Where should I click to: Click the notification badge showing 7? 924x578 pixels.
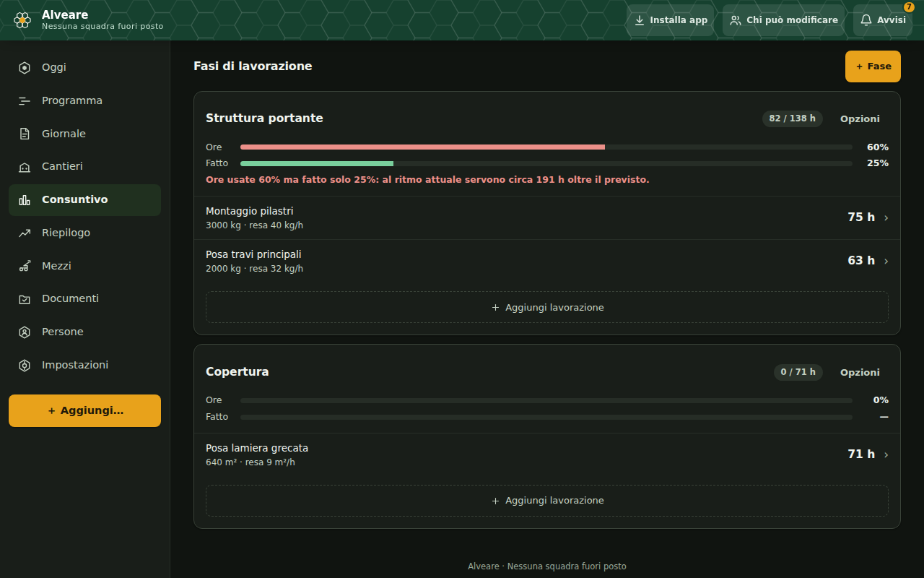coord(909,7)
